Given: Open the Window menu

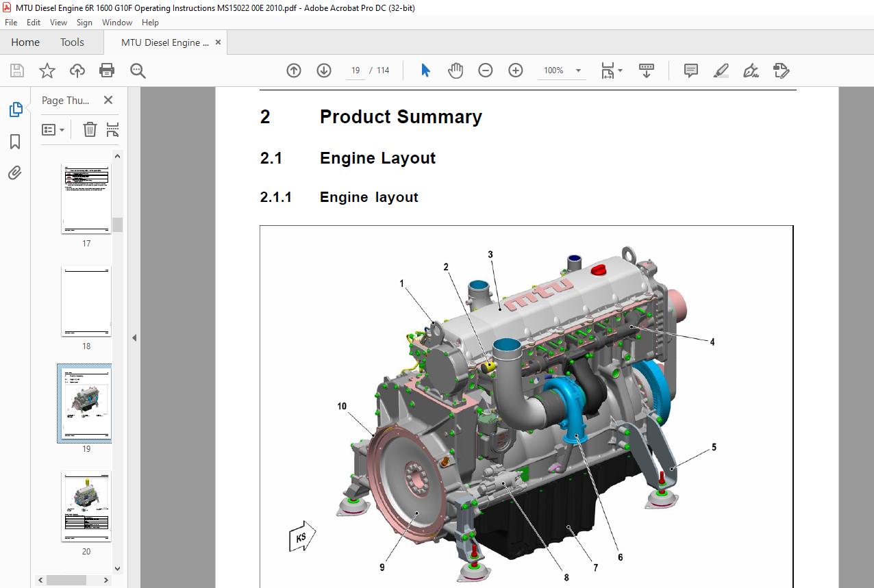Looking at the screenshot, I should 117,23.
